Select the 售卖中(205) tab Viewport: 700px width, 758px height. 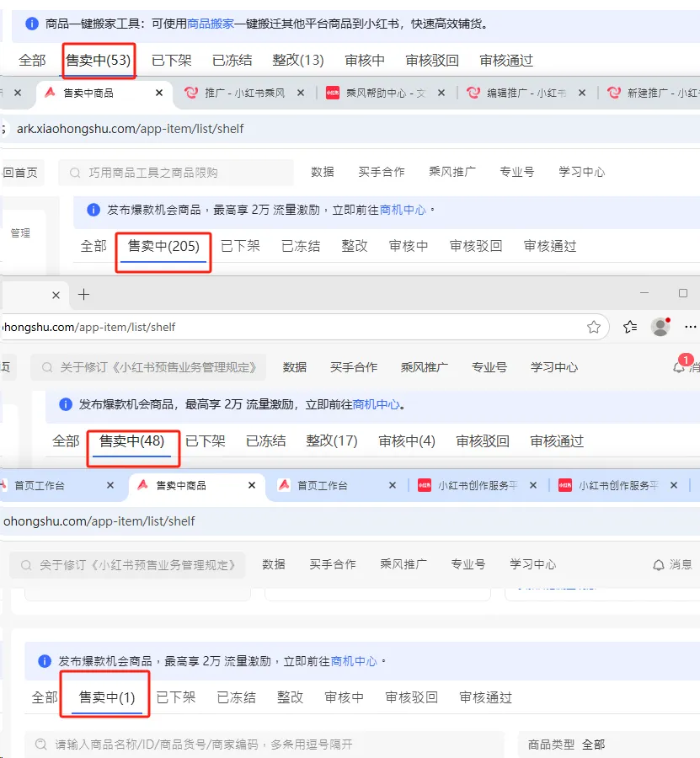[x=163, y=246]
